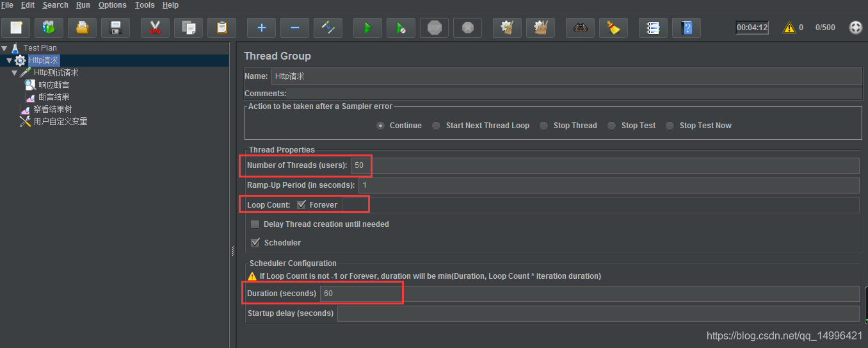The height and width of the screenshot is (348, 868).
Task: Select Start Next Thread Loop option
Action: click(437, 126)
